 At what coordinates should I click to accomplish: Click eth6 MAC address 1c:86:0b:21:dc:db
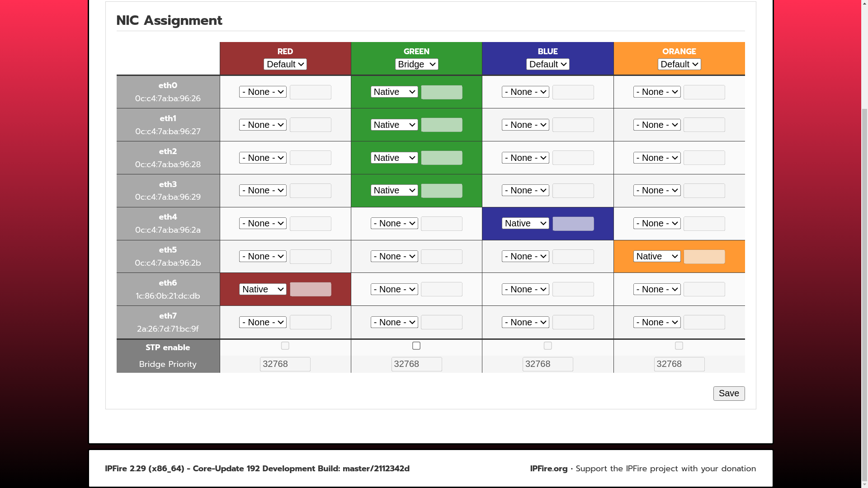168,296
